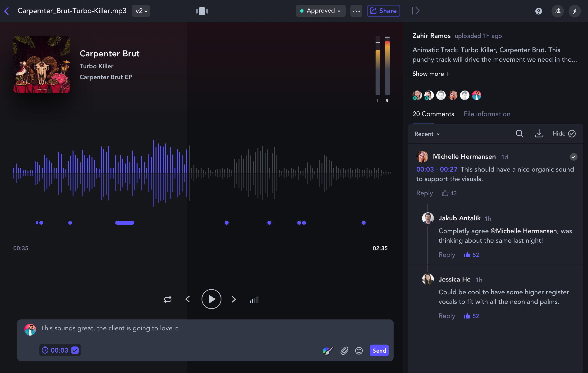Open the three-dot more options menu

click(x=356, y=11)
